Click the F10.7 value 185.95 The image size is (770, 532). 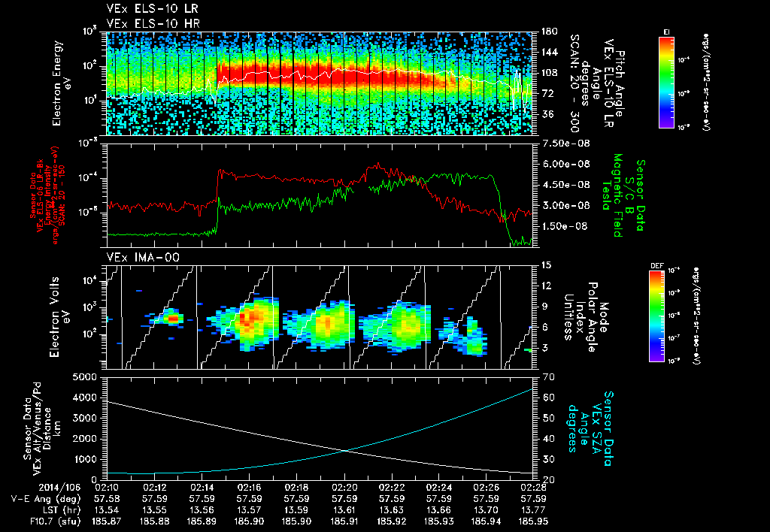(x=533, y=521)
